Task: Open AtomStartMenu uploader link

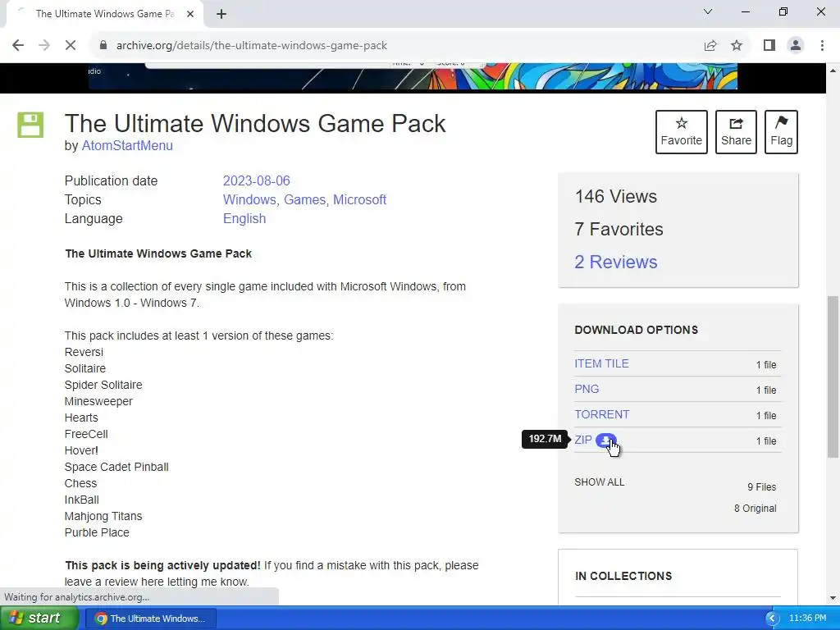Action: (x=127, y=146)
